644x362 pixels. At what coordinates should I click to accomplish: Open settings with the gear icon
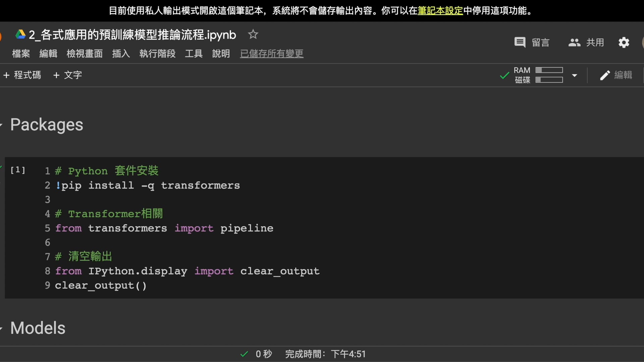[624, 43]
